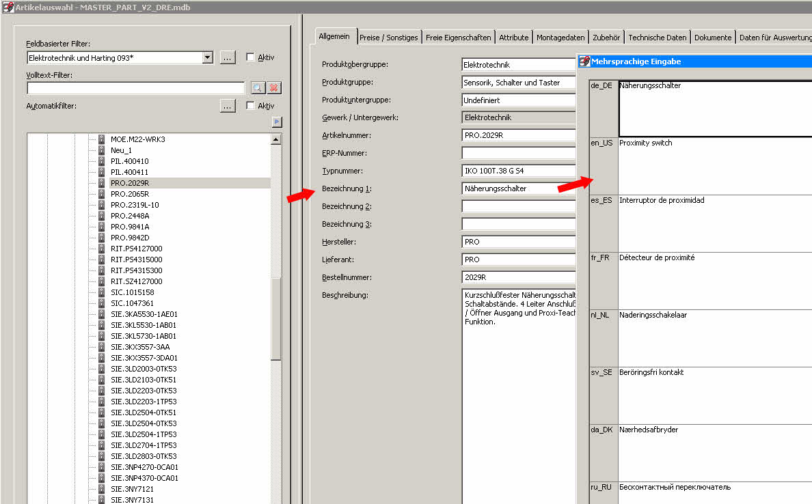Click the blue arrow icon below Automatikfilter
Image resolution: width=812 pixels, height=504 pixels.
point(276,122)
